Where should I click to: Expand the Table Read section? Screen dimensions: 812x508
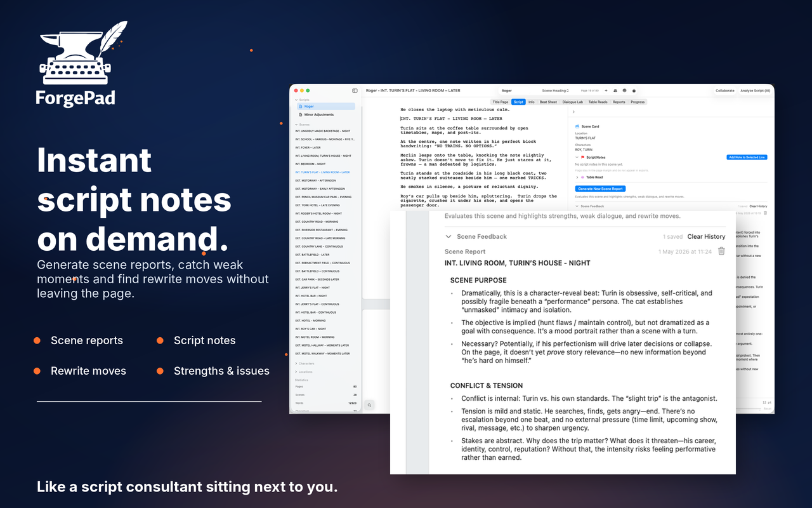pyautogui.click(x=577, y=177)
